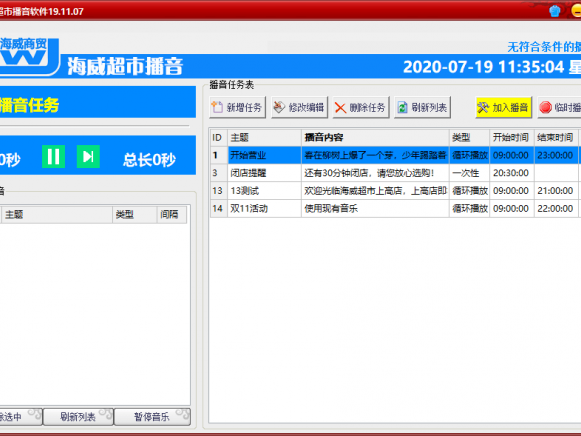The height and width of the screenshot is (436, 581).
Task: Click the 删除任务 delete button
Action: [361, 107]
